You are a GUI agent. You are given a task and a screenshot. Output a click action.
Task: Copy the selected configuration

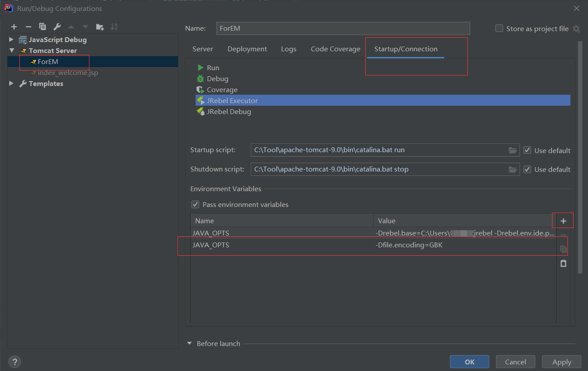(43, 27)
